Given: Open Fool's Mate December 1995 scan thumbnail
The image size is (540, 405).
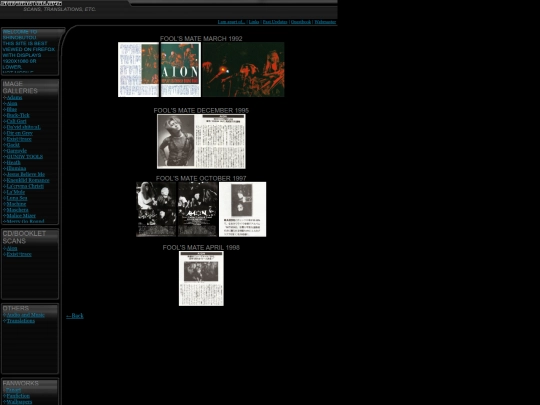Looking at the screenshot, I should coord(201,142).
